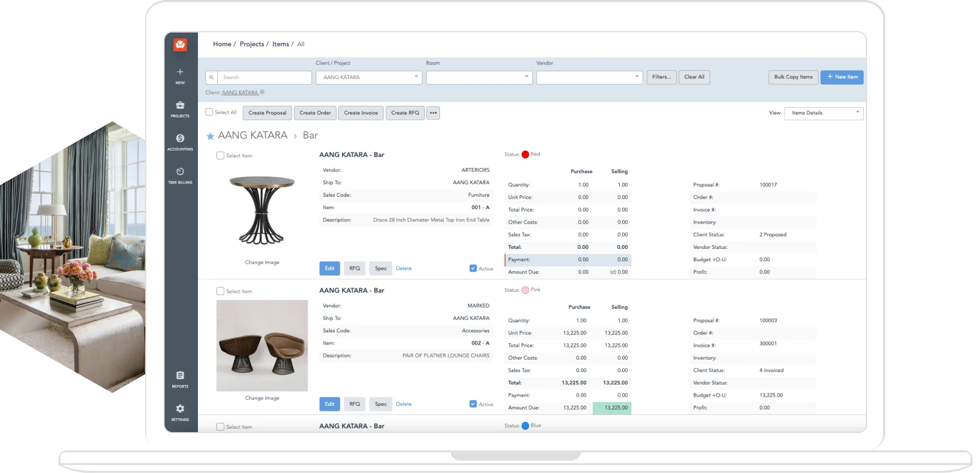Open Time Billing clock icon
Image resolution: width=980 pixels, height=473 pixels.
coord(180,172)
